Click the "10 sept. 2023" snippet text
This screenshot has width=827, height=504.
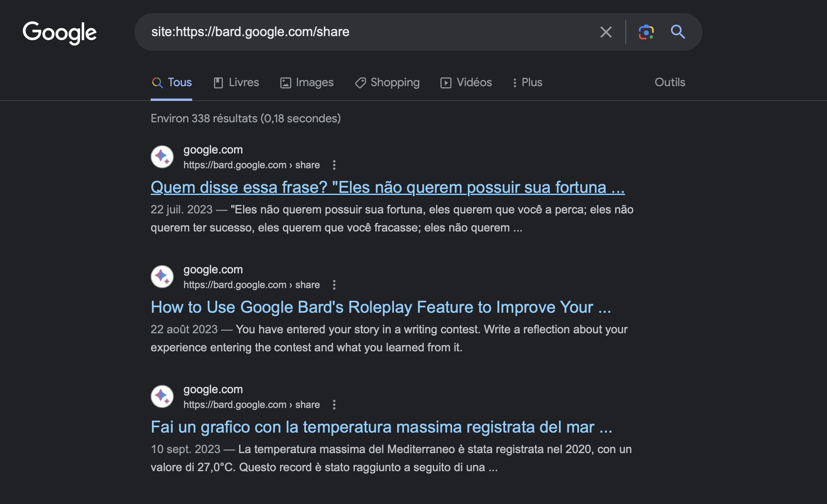click(x=186, y=449)
